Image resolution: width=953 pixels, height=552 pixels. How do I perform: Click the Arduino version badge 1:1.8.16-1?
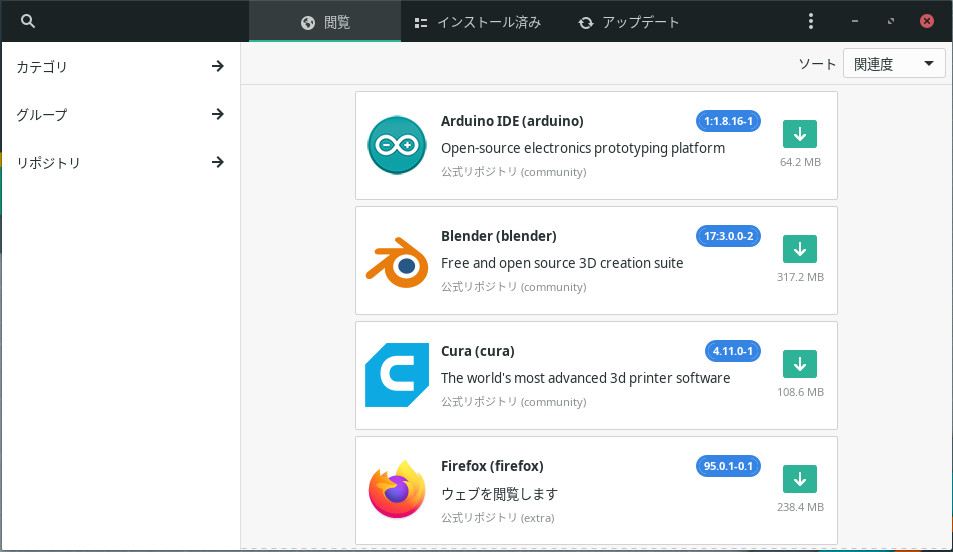[729, 121]
